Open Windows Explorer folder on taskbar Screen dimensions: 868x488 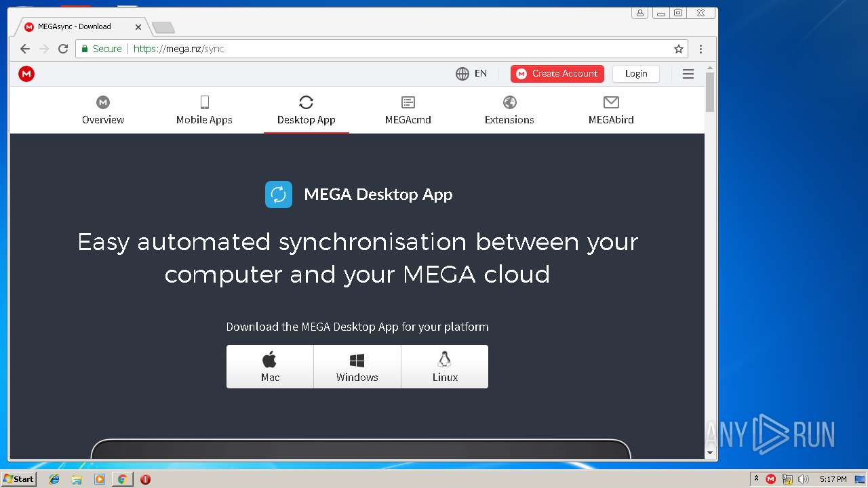[77, 479]
